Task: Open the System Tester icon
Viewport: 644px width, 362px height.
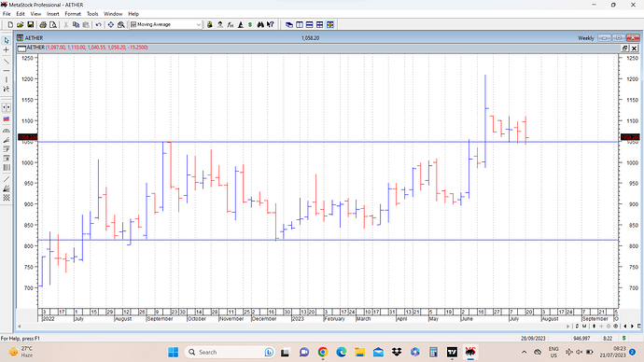Action: (241, 24)
